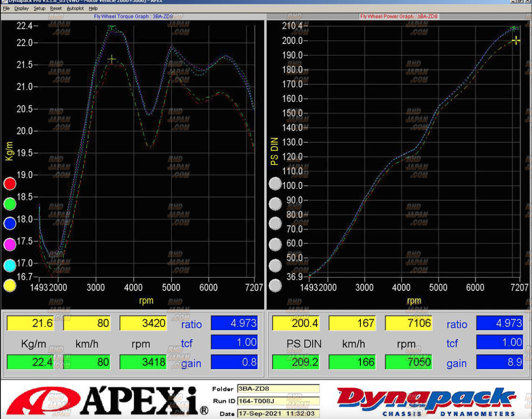Image resolution: width=532 pixels, height=419 pixels.
Task: Click the green peak marker on torque graph
Action: click(x=112, y=27)
